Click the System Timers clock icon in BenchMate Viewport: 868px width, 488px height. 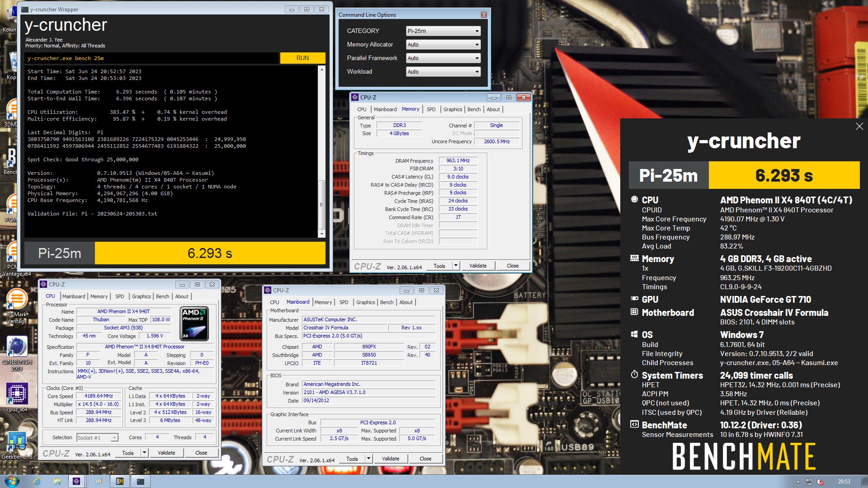pos(634,375)
